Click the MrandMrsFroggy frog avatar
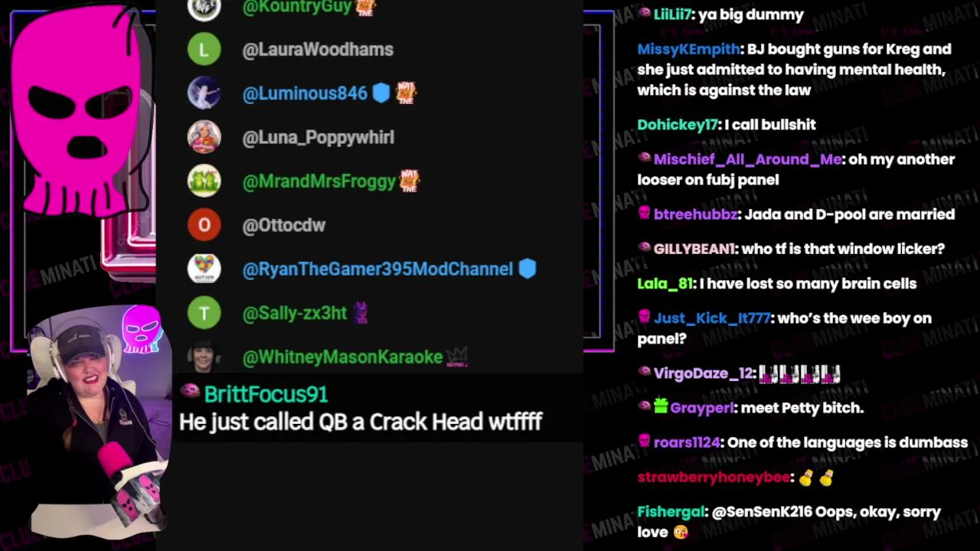The width and height of the screenshot is (980, 551). coord(204,181)
